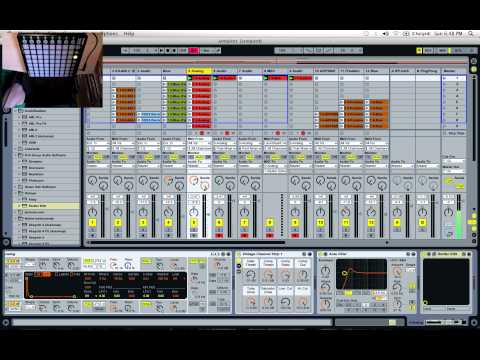The width and height of the screenshot is (480, 360).
Task: Toggle the KEY map mode button
Action: [428, 51]
